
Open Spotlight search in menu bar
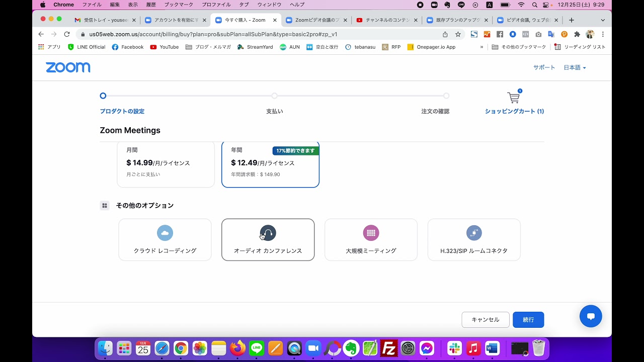click(x=534, y=5)
